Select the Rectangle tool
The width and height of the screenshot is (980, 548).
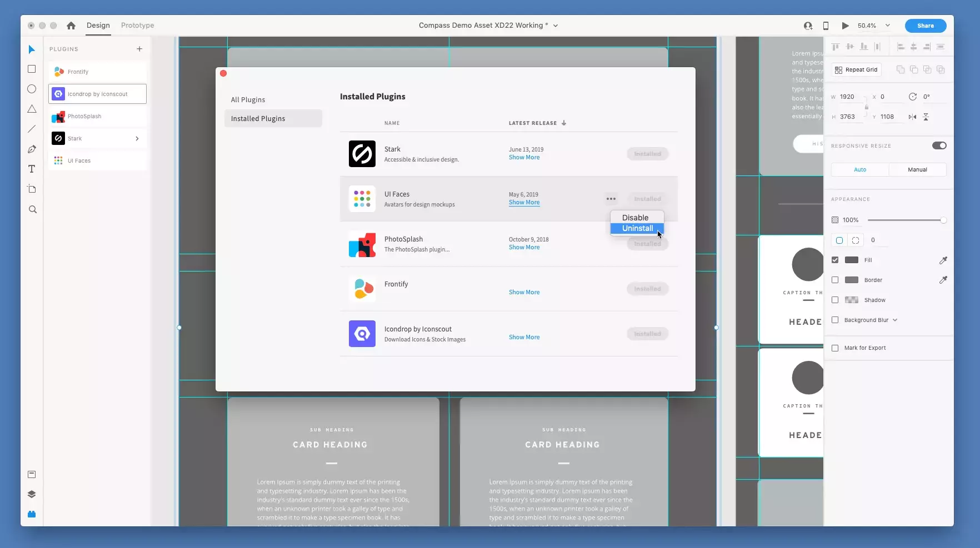[32, 69]
